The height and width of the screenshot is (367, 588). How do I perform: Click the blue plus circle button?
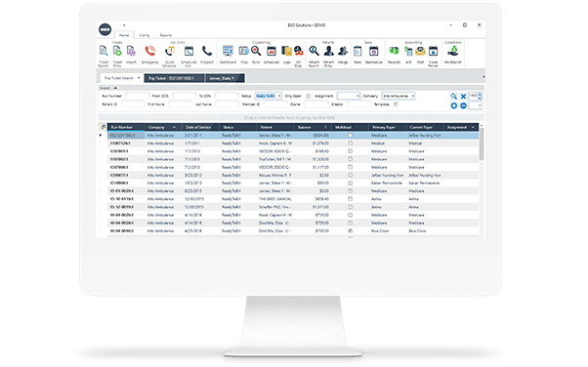[454, 105]
